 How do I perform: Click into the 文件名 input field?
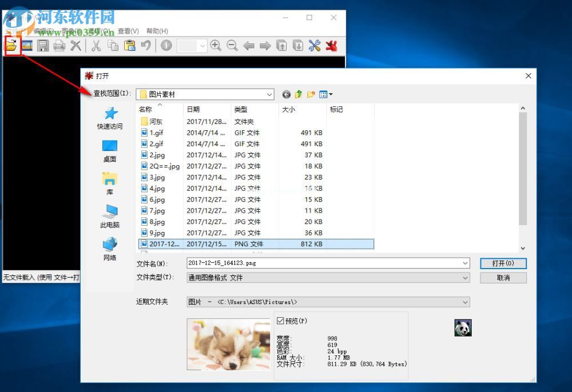325,263
